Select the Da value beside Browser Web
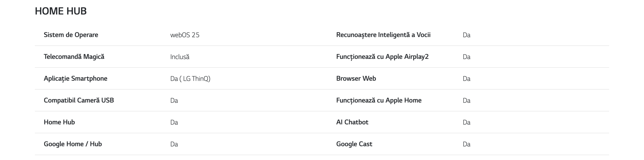The width and height of the screenshot is (644, 160). coord(466,79)
